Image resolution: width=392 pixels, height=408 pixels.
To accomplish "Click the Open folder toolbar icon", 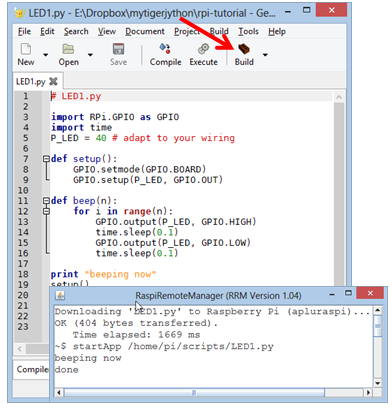I will pyautogui.click(x=68, y=49).
